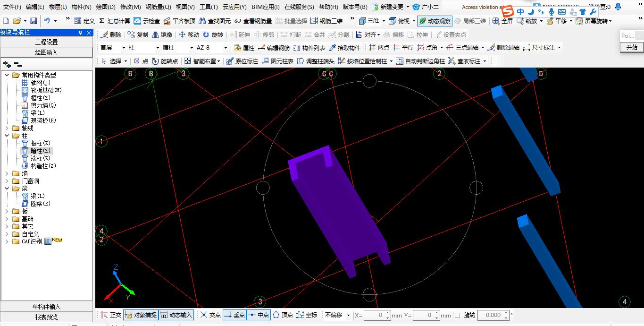Open the 编辑(E) menu
The image size is (644, 326).
tap(35, 7)
